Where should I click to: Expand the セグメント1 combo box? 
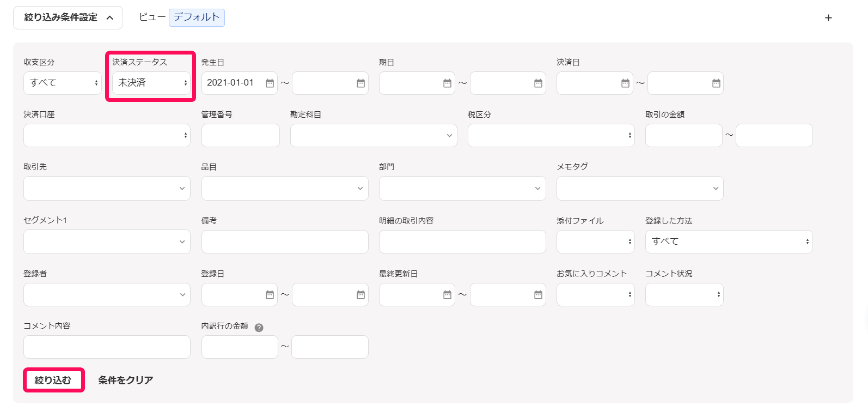click(x=107, y=241)
